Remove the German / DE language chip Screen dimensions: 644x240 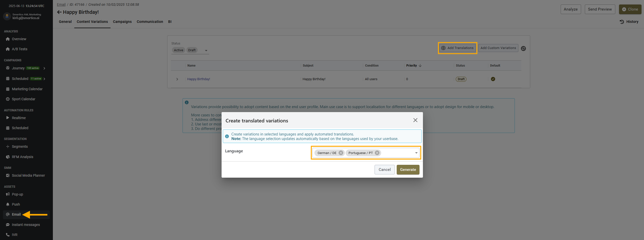coord(341,153)
